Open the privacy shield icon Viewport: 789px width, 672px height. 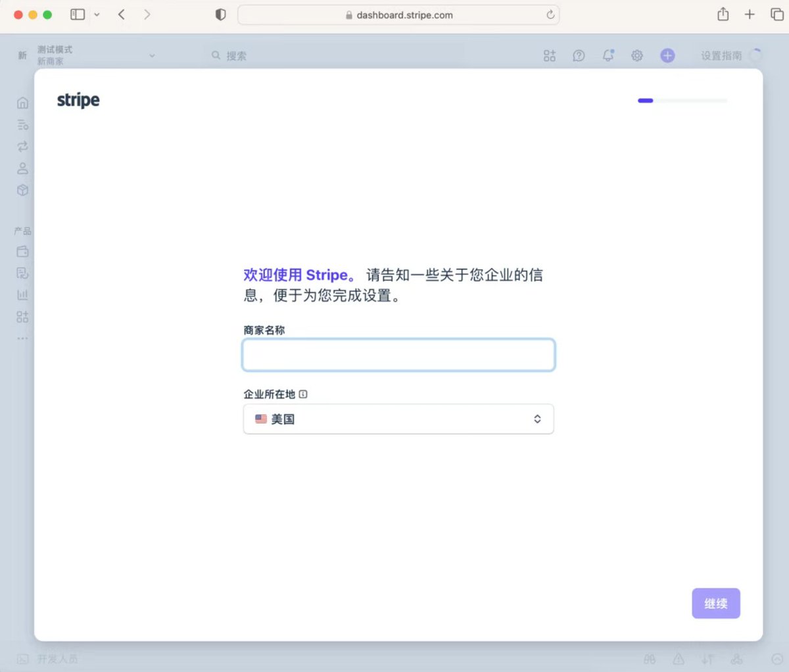pyautogui.click(x=221, y=14)
